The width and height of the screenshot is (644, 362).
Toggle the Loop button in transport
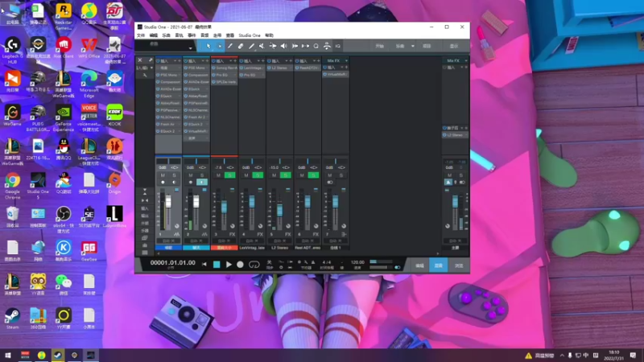coord(254,265)
